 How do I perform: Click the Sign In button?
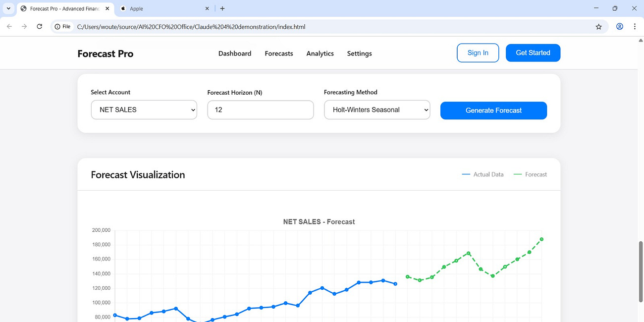(x=478, y=53)
